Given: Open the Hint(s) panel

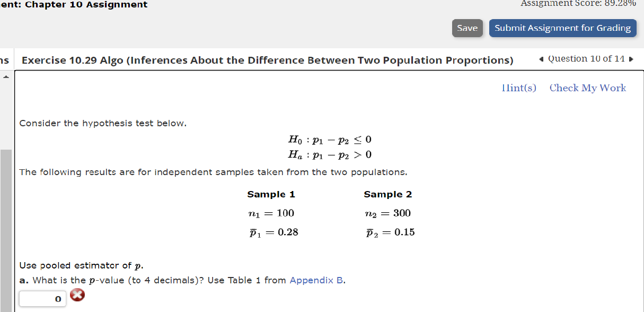Looking at the screenshot, I should [519, 88].
